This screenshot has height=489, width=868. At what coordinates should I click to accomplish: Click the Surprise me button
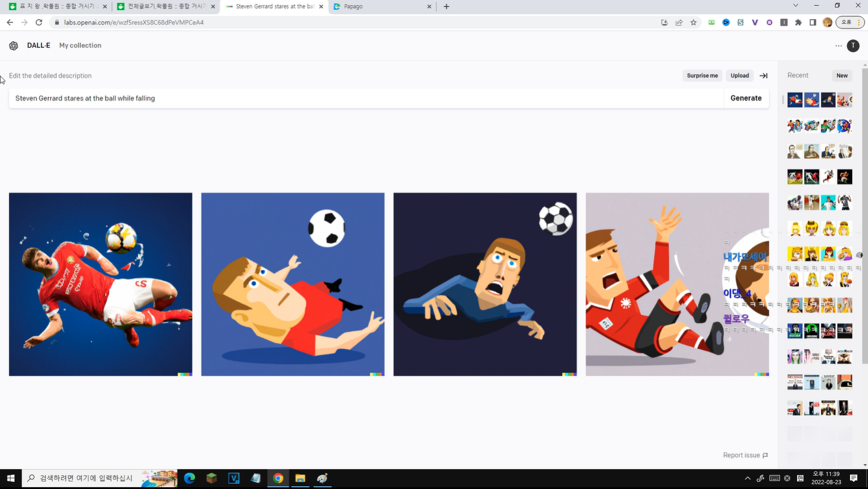[702, 75]
